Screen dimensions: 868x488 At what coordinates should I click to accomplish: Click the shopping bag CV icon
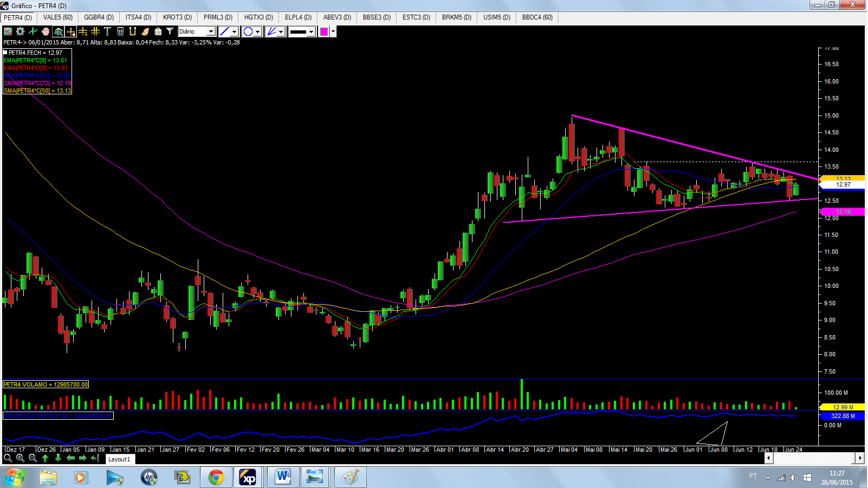pyautogui.click(x=158, y=31)
